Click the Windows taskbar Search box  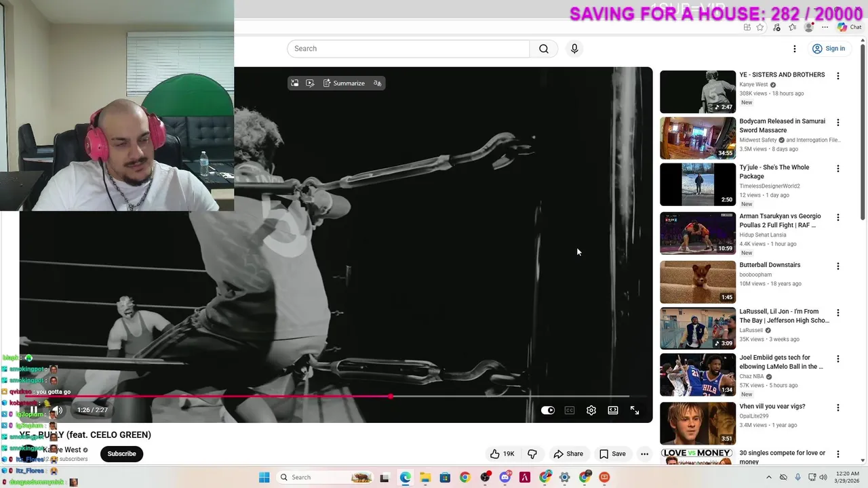325,477
